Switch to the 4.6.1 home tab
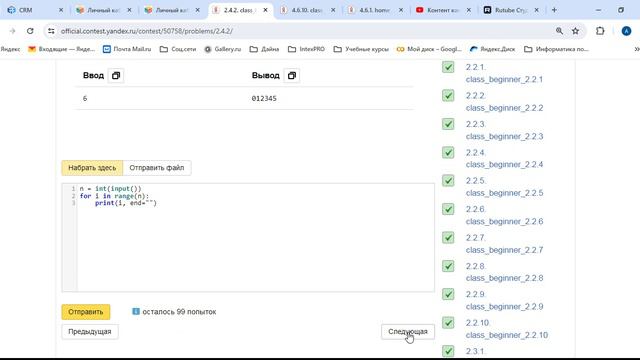Screen dimensions: 640x360 374,10
